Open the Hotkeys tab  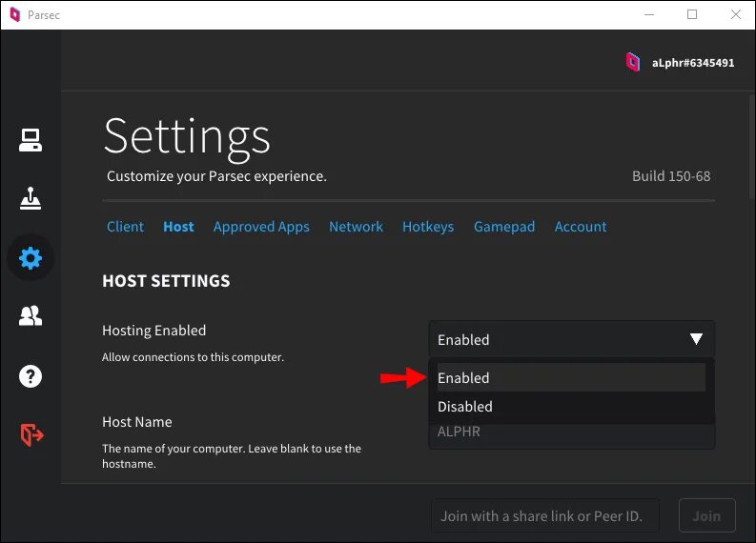coord(428,227)
